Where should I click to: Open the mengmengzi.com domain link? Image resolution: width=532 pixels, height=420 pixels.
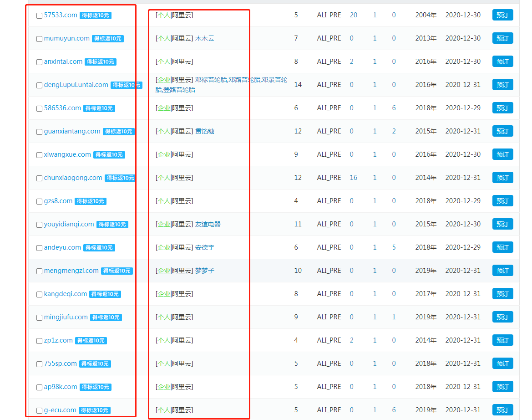(x=71, y=271)
